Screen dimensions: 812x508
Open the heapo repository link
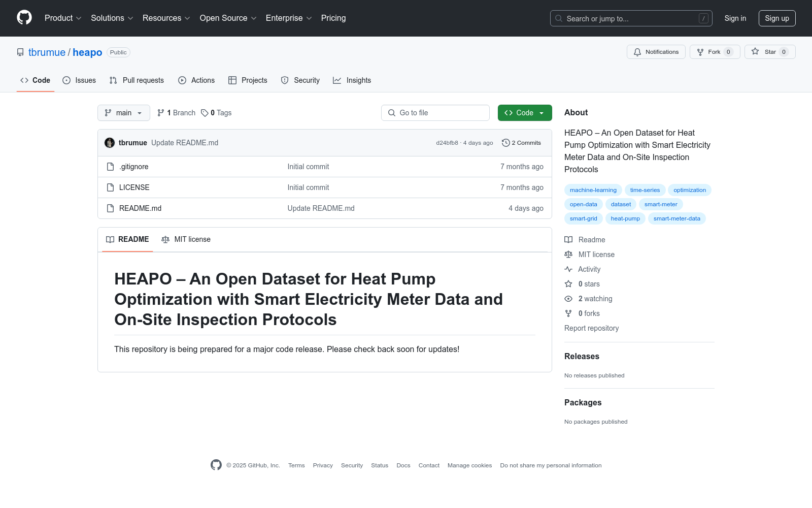coord(87,52)
